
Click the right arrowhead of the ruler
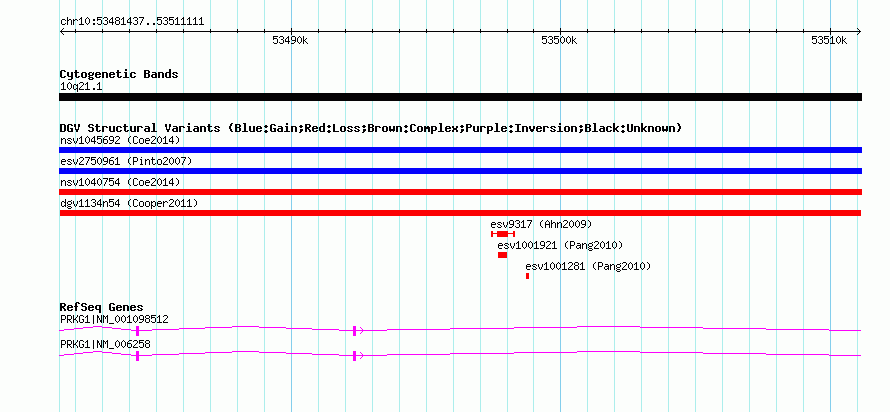859,32
